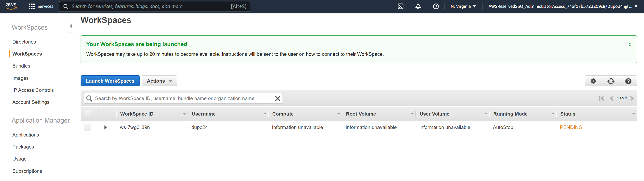Screen dimensions: 644x181
Task: Click the Running Mode column header
Action: tap(510, 114)
